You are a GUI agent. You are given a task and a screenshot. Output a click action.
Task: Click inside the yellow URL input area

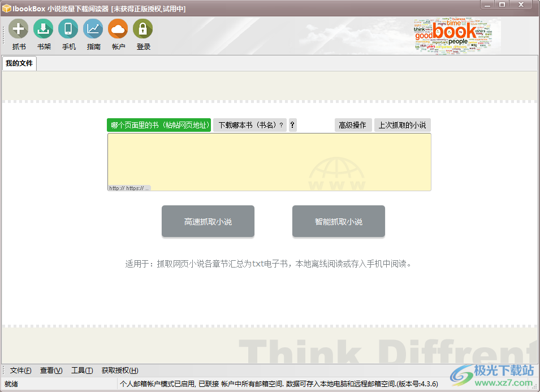pyautogui.click(x=269, y=161)
